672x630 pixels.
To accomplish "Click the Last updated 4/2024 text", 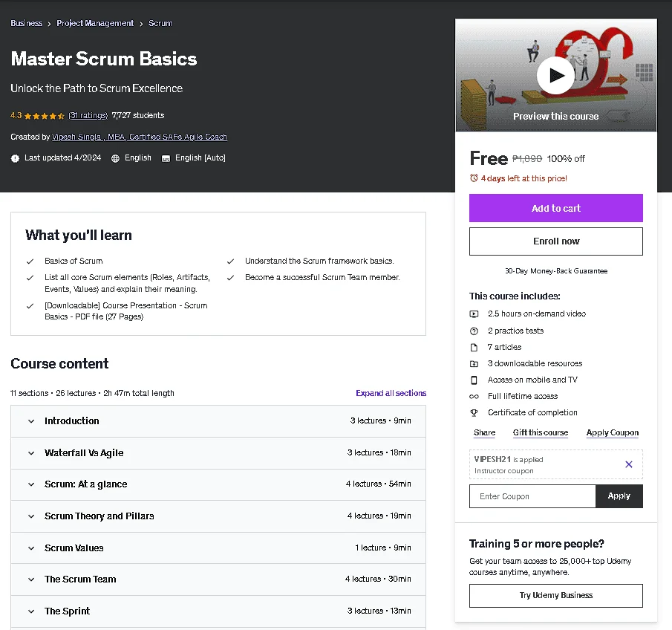I will click(62, 157).
